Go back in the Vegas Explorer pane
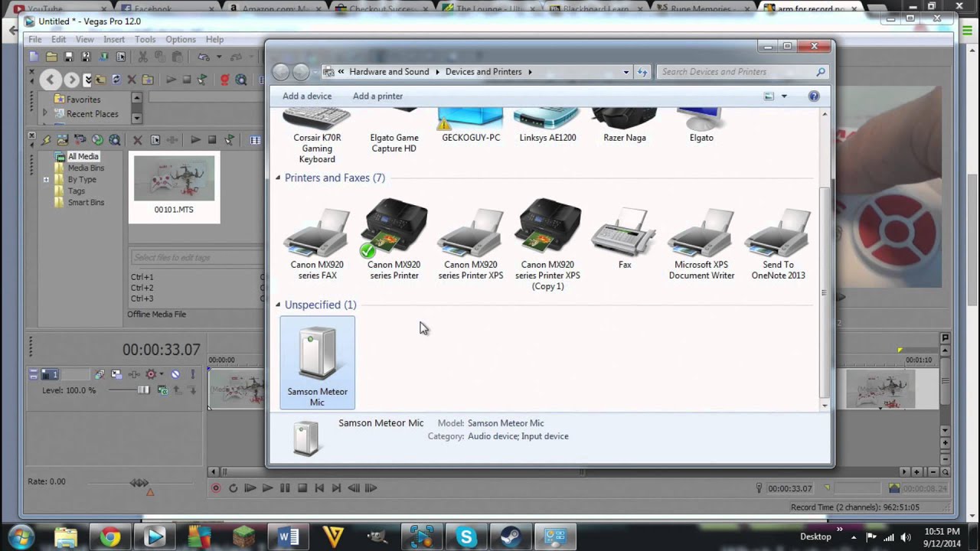The height and width of the screenshot is (551, 980). pyautogui.click(x=51, y=80)
